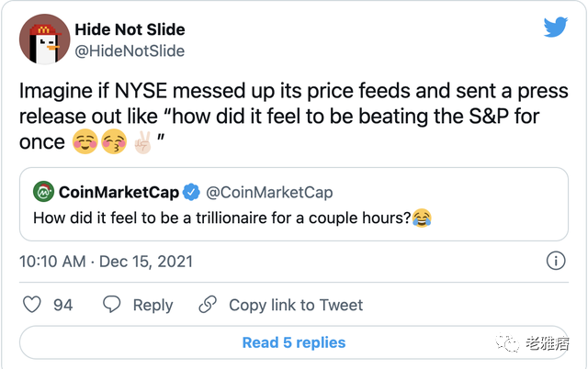The height and width of the screenshot is (369, 588).
Task: Click the @CoinMarketCap handle
Action: tap(270, 193)
